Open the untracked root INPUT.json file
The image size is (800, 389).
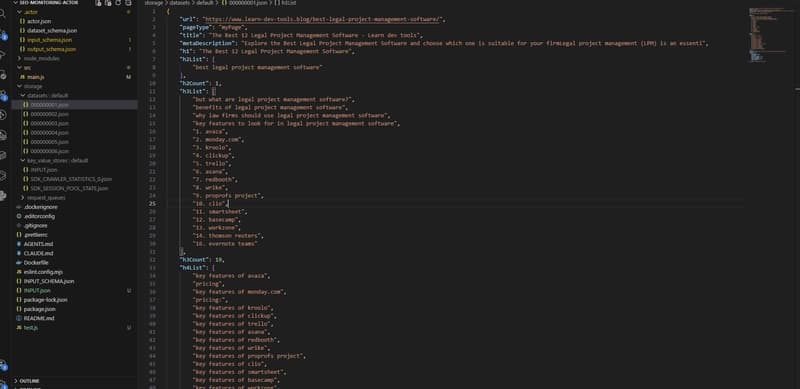click(x=37, y=290)
